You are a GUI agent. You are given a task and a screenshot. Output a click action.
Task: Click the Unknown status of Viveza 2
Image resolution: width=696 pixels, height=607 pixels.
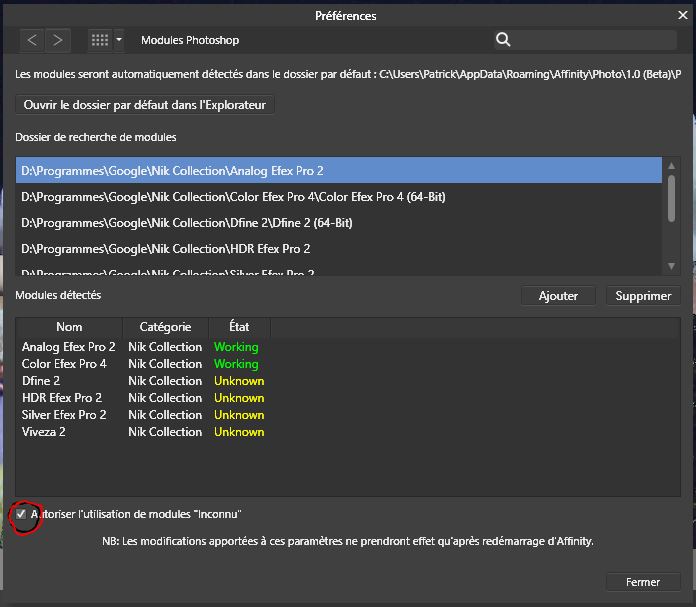[x=239, y=432]
